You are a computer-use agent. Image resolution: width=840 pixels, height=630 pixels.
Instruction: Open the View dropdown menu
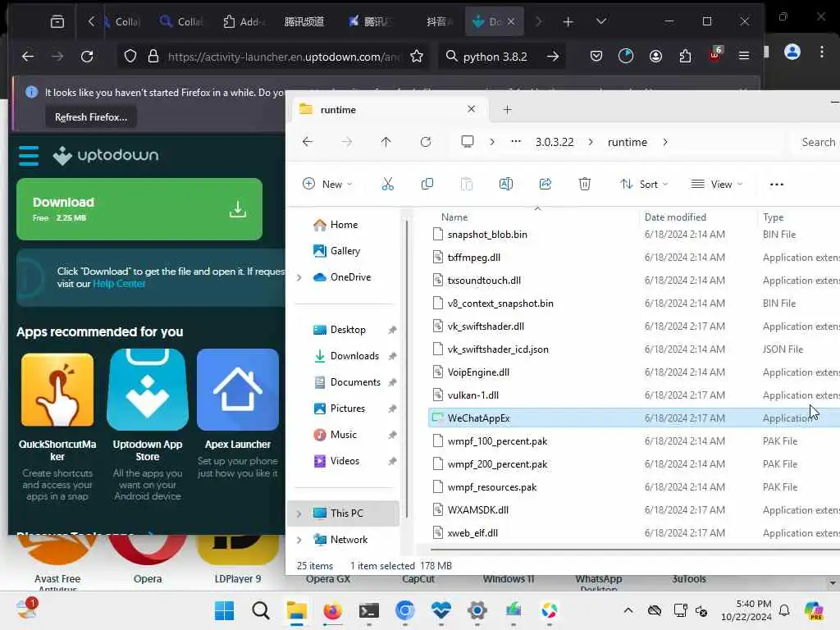[x=717, y=185]
